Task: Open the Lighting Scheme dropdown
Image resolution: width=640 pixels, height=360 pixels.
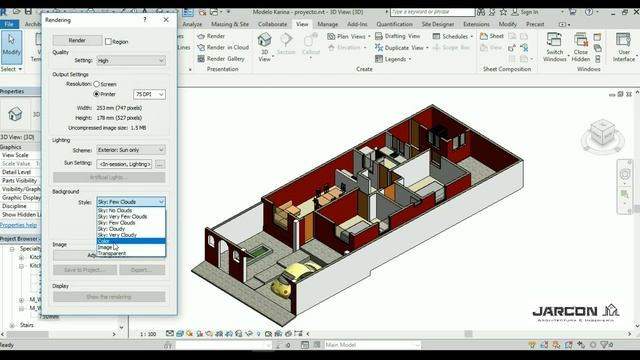Action: (x=131, y=150)
